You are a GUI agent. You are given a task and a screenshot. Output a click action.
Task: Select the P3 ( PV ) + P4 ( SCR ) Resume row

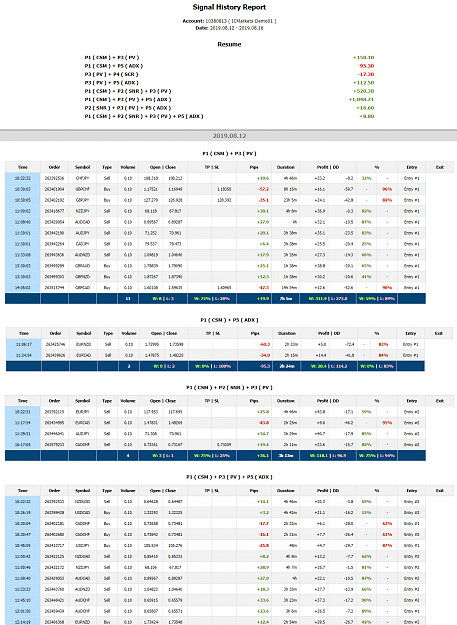[229, 74]
